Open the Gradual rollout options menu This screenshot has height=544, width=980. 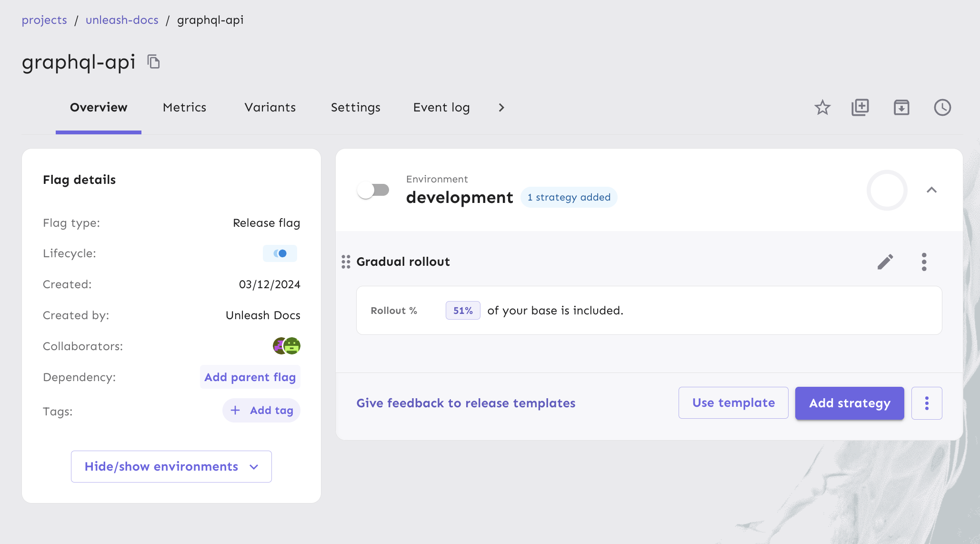point(924,261)
